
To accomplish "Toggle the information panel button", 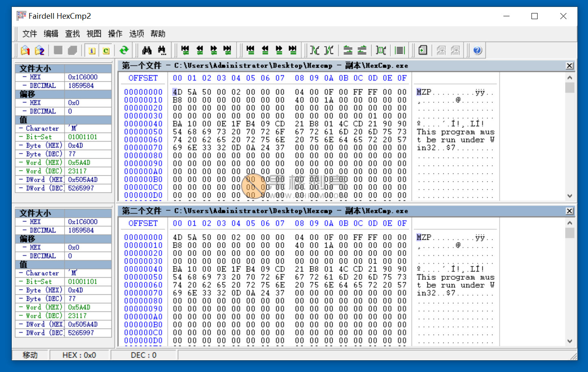I will (91, 50).
